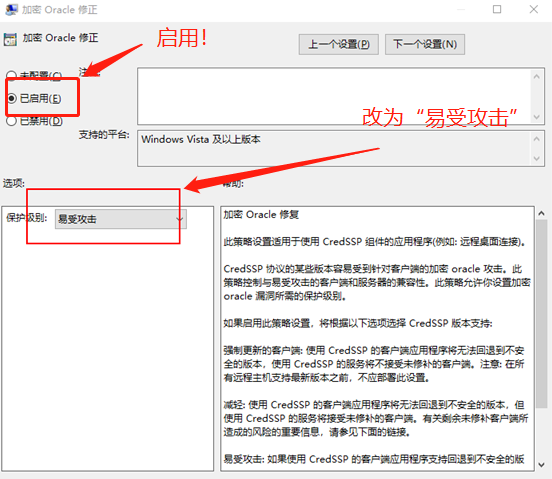Click the help paragraph starting '强制更新的客户端'
Screen dimensions: 552x479
pyautogui.click(x=374, y=364)
